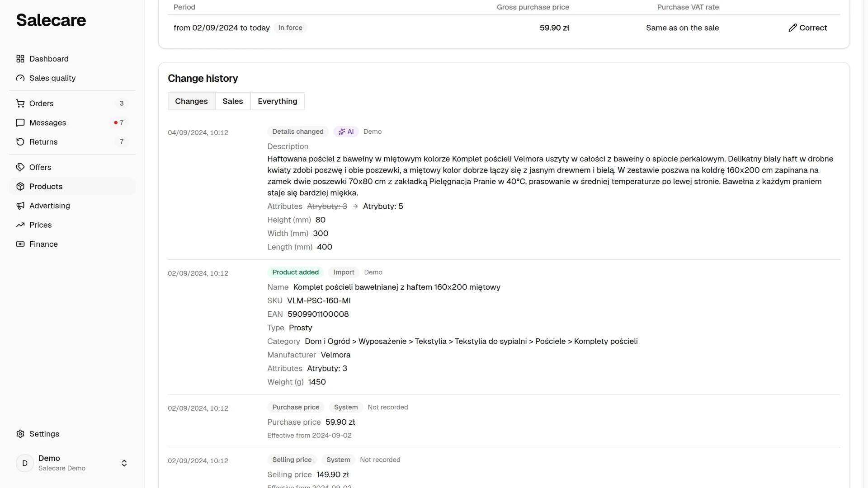The image size is (868, 488).
Task: Click the gross purchase price 59.90 zł in table
Action: [554, 28]
